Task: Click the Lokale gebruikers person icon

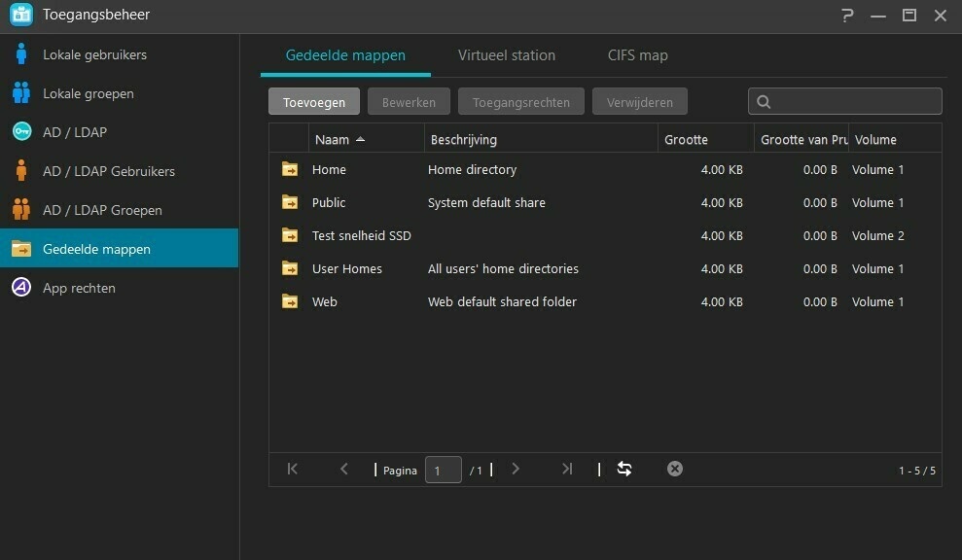Action: [x=21, y=54]
